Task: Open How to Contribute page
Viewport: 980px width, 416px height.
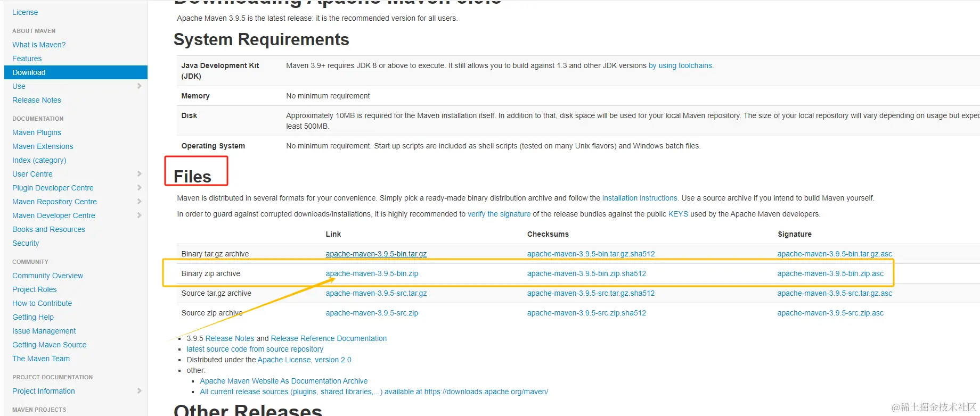Action: point(42,303)
